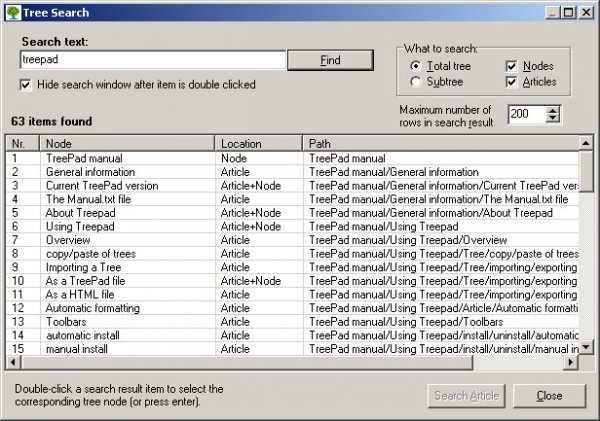Click the Close button at bottom

[549, 395]
